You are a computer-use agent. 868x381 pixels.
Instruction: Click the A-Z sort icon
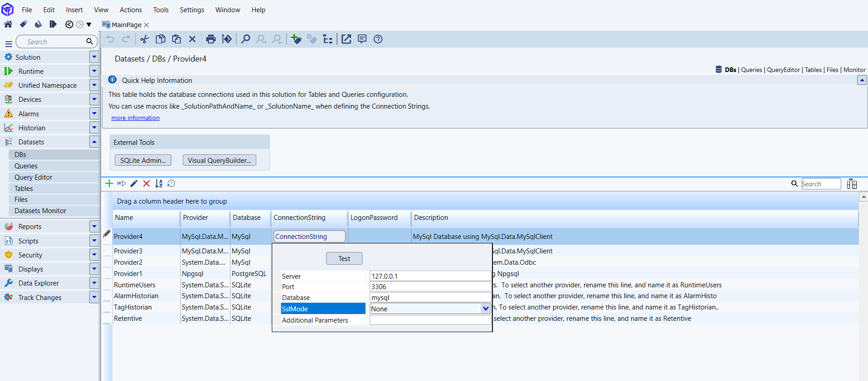(x=159, y=183)
